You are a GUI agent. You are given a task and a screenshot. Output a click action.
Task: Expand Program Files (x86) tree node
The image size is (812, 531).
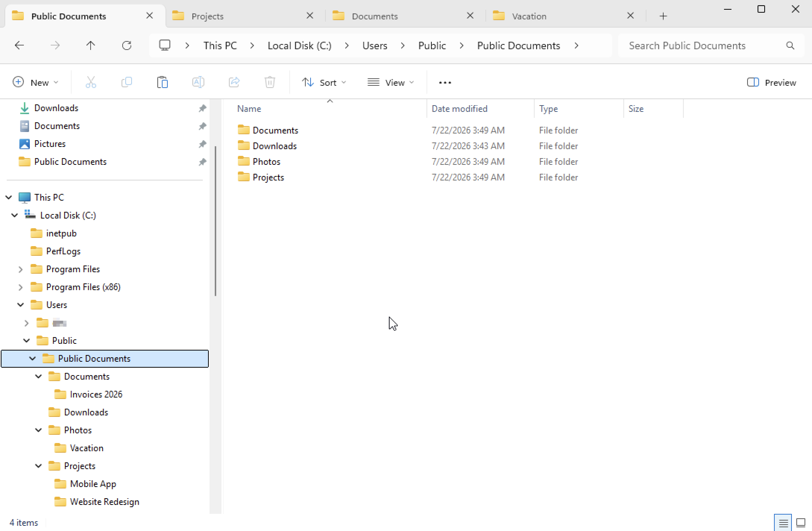click(21, 287)
